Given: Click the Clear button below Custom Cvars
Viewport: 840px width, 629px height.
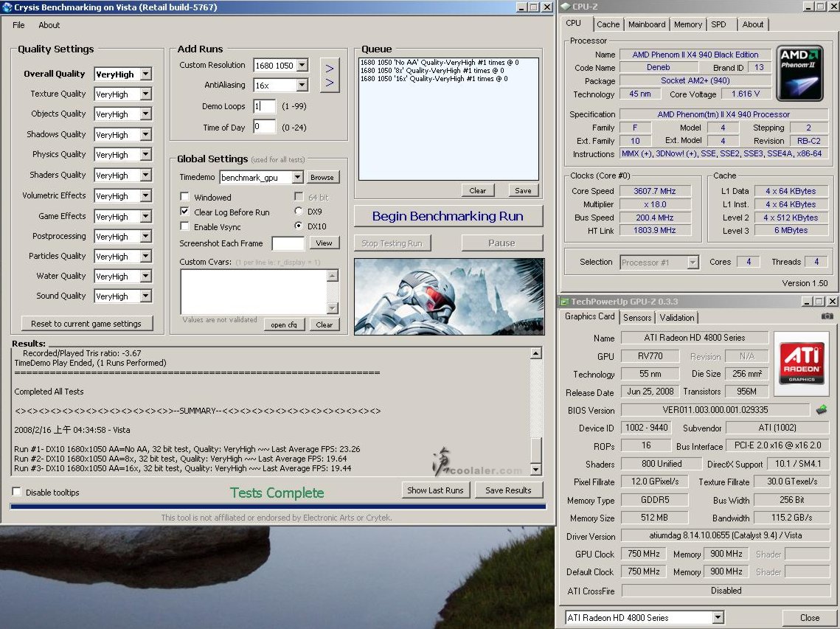Looking at the screenshot, I should pos(324,324).
